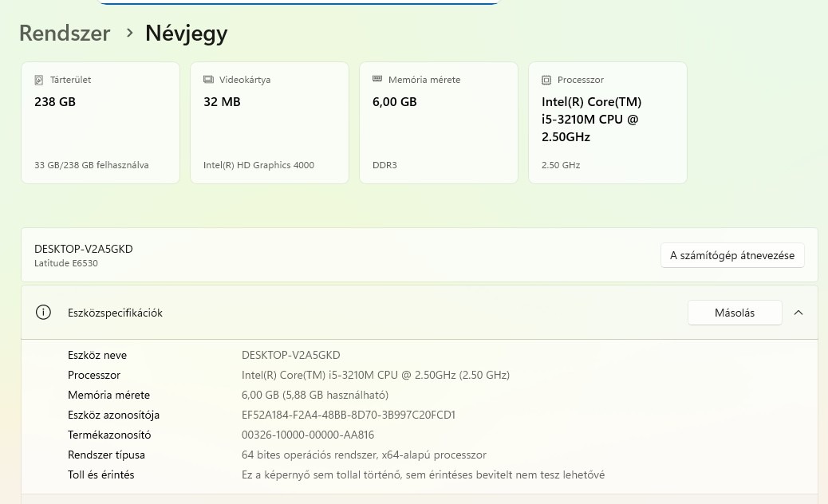Click the storage icon on Tárterület card
The image size is (828, 504).
[39, 80]
